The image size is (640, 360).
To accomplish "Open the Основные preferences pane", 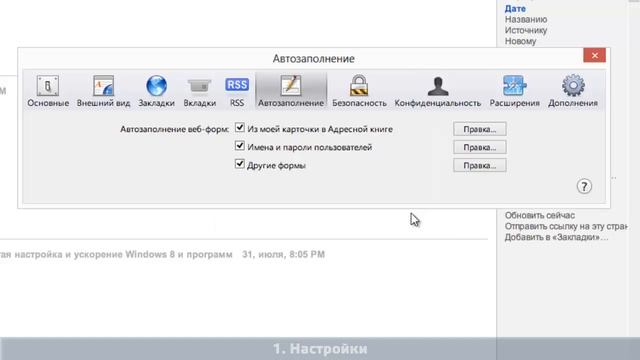I will point(48,91).
